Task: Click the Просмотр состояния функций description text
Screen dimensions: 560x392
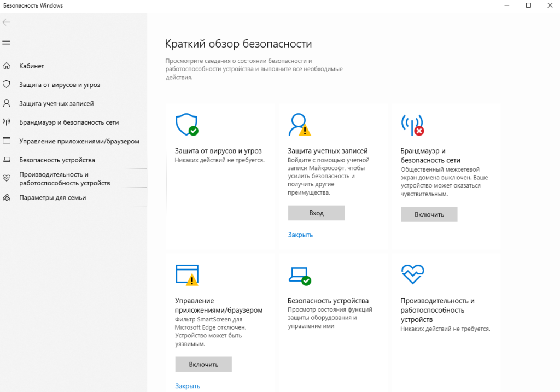Action: pyautogui.click(x=330, y=318)
